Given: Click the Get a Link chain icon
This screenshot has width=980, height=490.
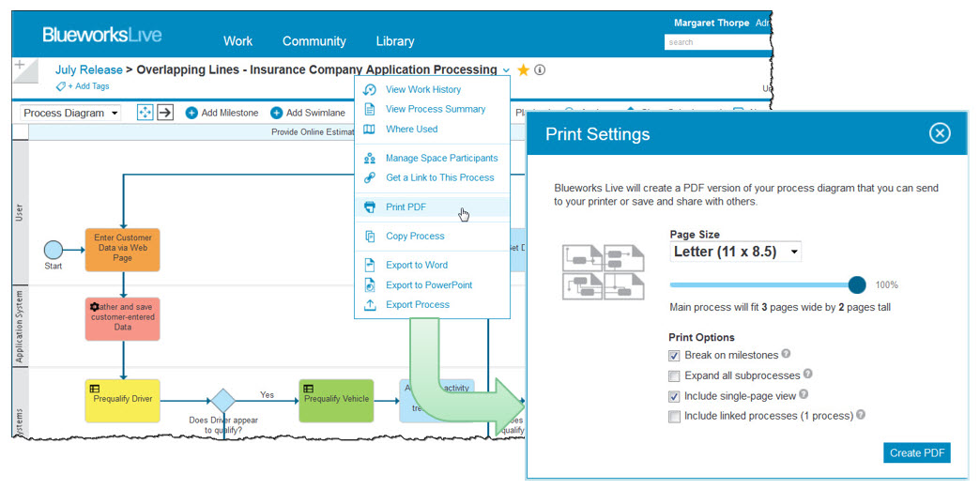Looking at the screenshot, I should click(x=369, y=178).
